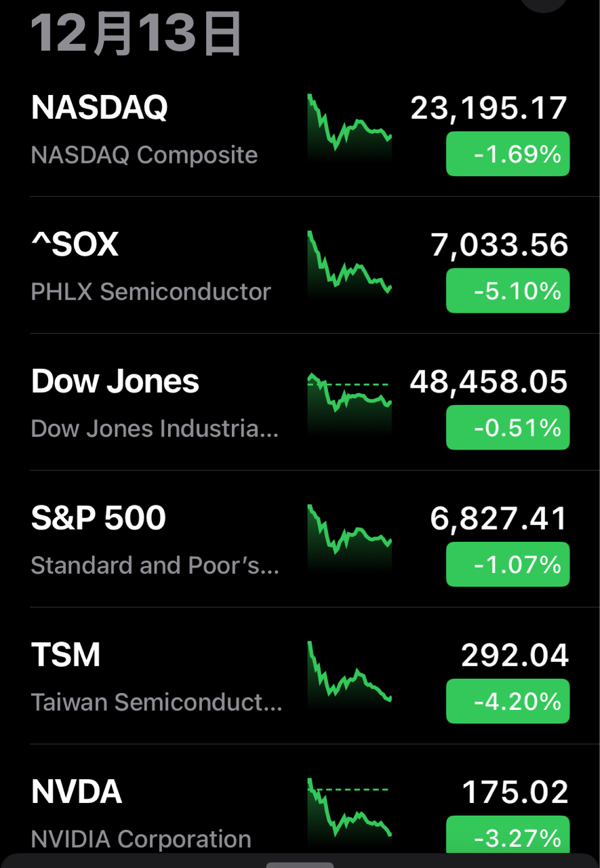Open the Dow Jones sparkline chart
Viewport: 600px width, 868px height.
tap(349, 401)
